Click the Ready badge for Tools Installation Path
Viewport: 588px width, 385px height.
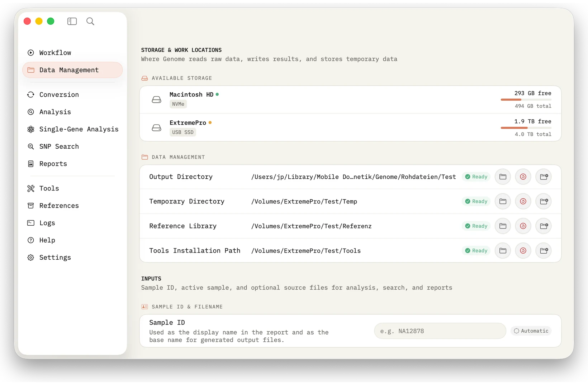(476, 251)
